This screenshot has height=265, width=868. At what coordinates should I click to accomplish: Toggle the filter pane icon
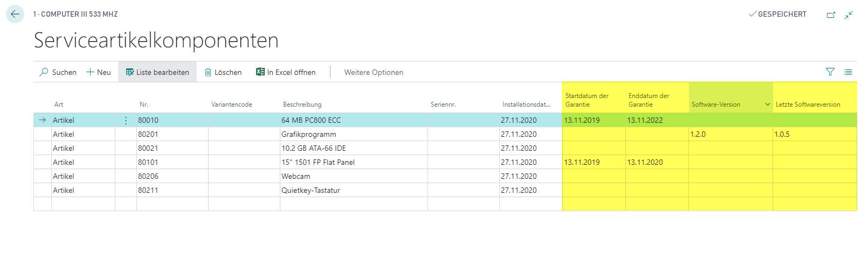pyautogui.click(x=830, y=72)
